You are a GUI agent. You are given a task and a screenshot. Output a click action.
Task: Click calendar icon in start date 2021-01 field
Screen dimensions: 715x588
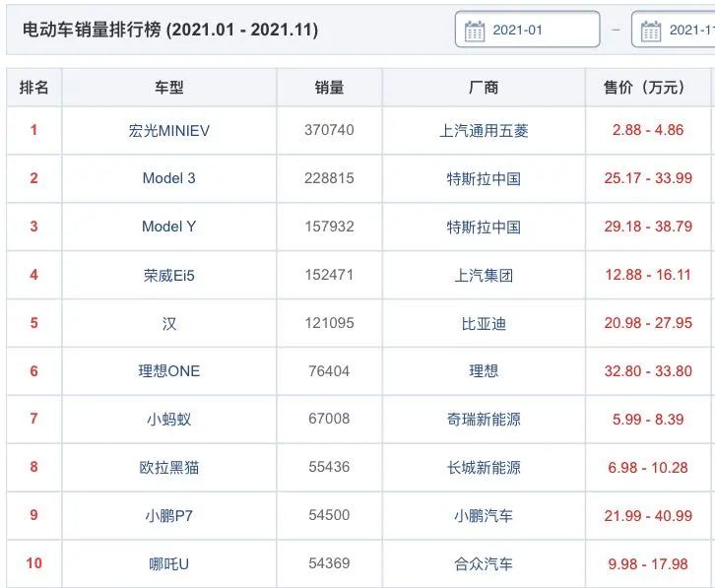pyautogui.click(x=475, y=31)
